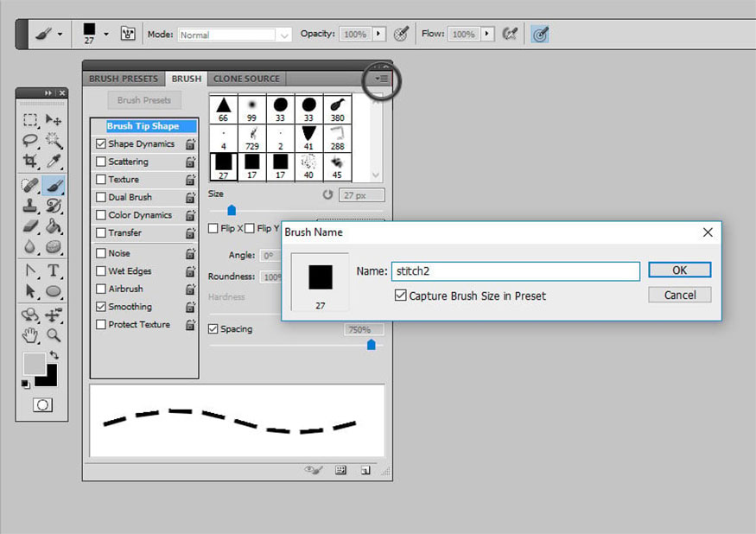
Task: Choose the Eraser tool
Action: coord(30,226)
